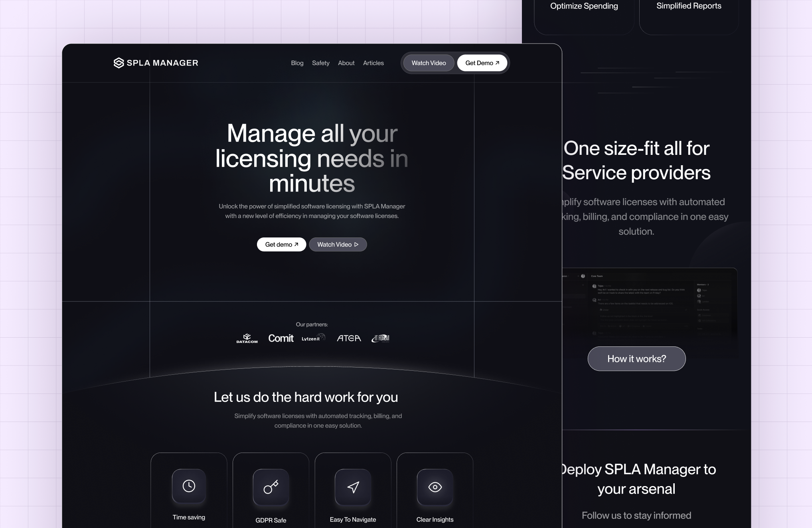Click the Easy To Navigate arrow icon
The image size is (812, 528).
[x=353, y=487]
